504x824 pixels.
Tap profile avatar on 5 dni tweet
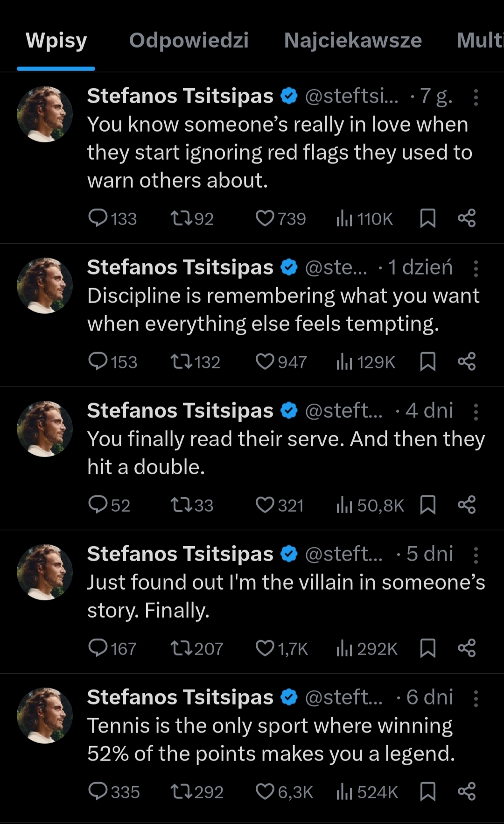[x=45, y=572]
